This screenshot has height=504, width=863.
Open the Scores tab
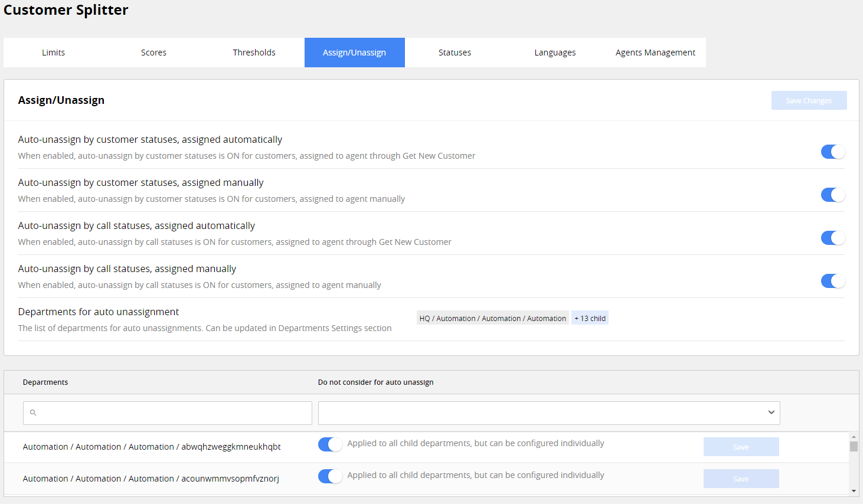click(153, 52)
